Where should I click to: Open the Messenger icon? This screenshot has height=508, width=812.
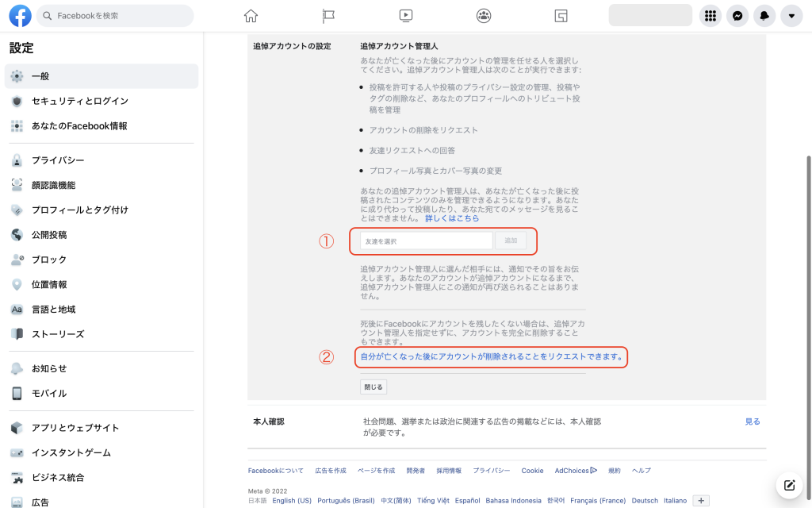737,16
